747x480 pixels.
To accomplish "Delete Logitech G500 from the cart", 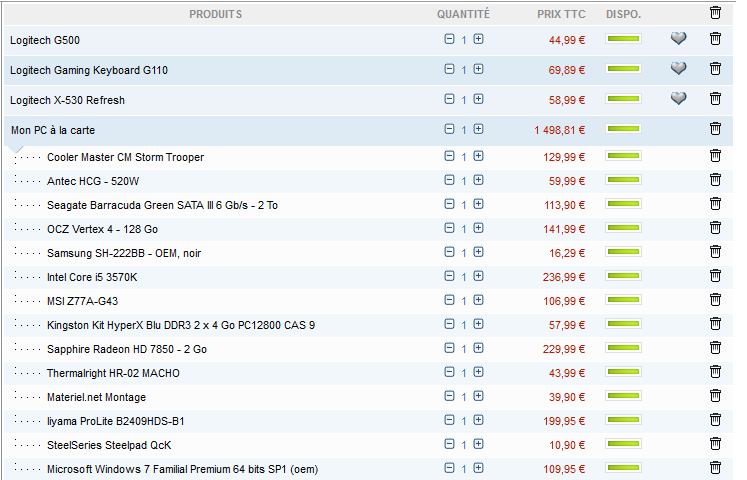I will 715,39.
